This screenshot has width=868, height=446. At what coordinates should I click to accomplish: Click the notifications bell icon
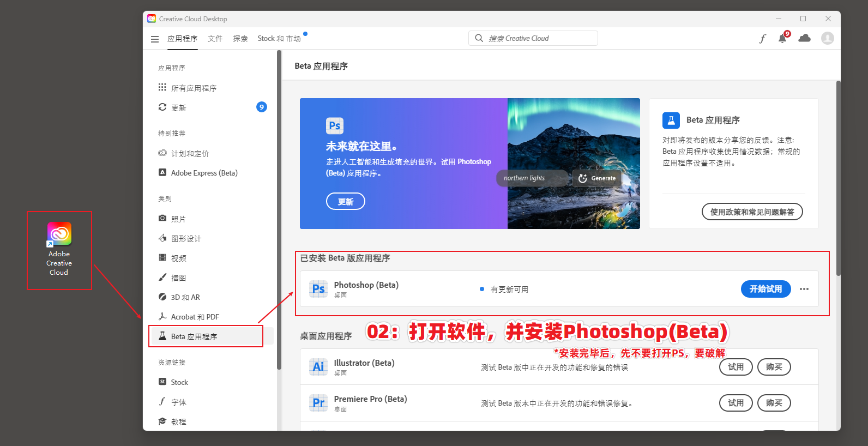pyautogui.click(x=782, y=38)
